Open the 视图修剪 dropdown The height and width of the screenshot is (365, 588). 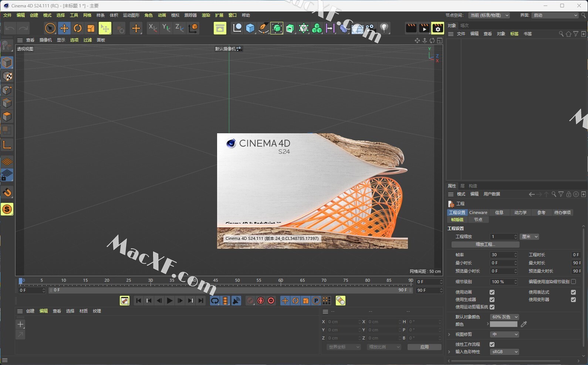pos(504,334)
